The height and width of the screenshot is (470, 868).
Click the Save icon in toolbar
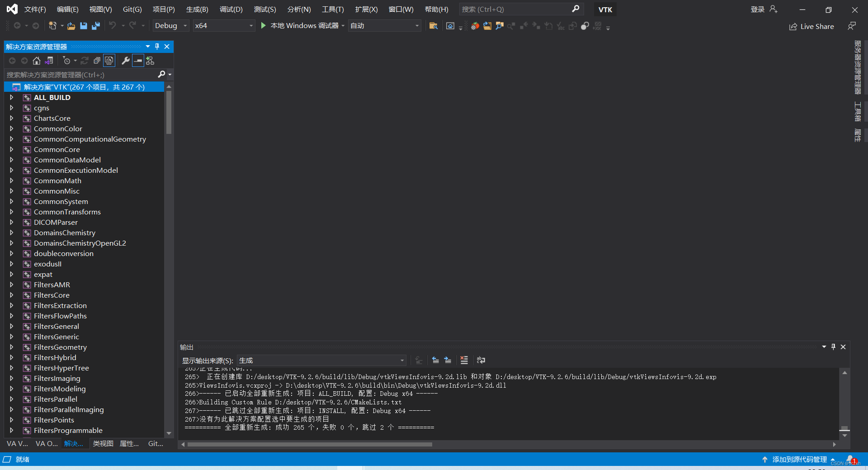pos(83,26)
